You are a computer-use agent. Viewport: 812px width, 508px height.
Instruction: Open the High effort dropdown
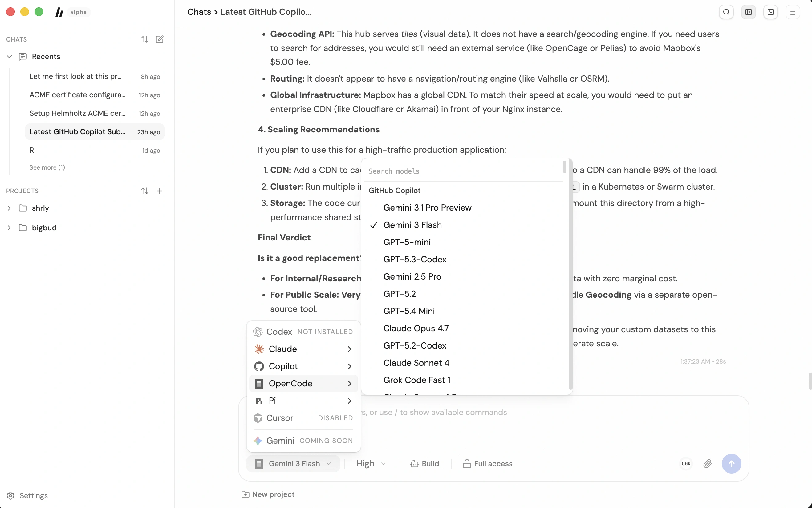[x=370, y=464]
